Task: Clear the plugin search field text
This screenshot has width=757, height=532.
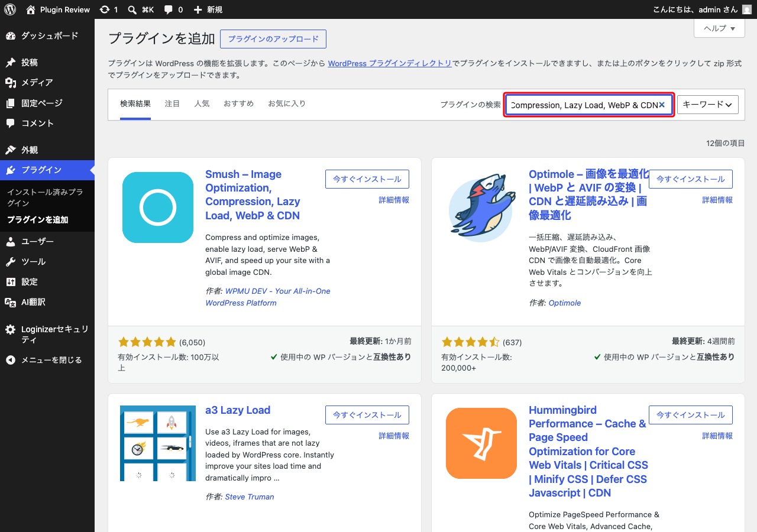Action: tap(662, 105)
